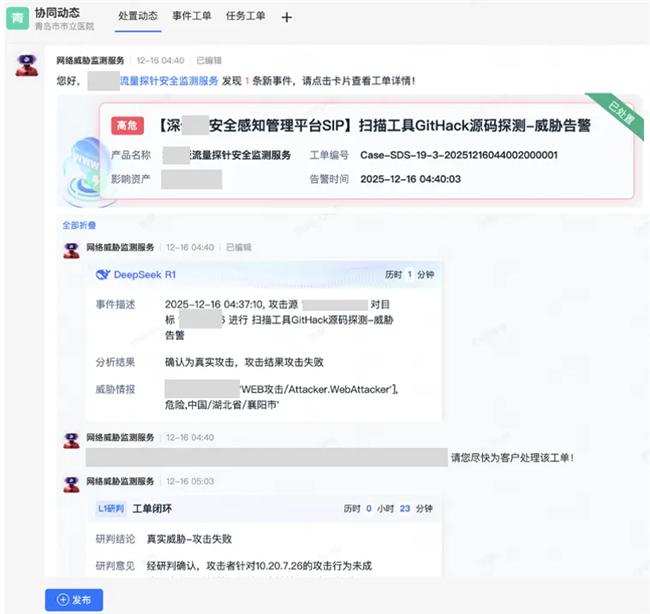Click the L1研判 tag
The width and height of the screenshot is (650, 614).
pos(110,509)
